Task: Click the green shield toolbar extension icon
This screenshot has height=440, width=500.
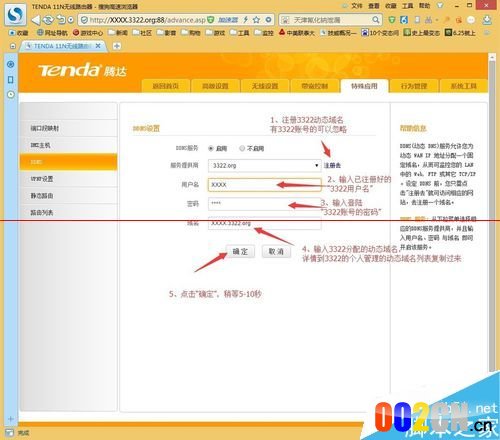Action: [x=392, y=20]
